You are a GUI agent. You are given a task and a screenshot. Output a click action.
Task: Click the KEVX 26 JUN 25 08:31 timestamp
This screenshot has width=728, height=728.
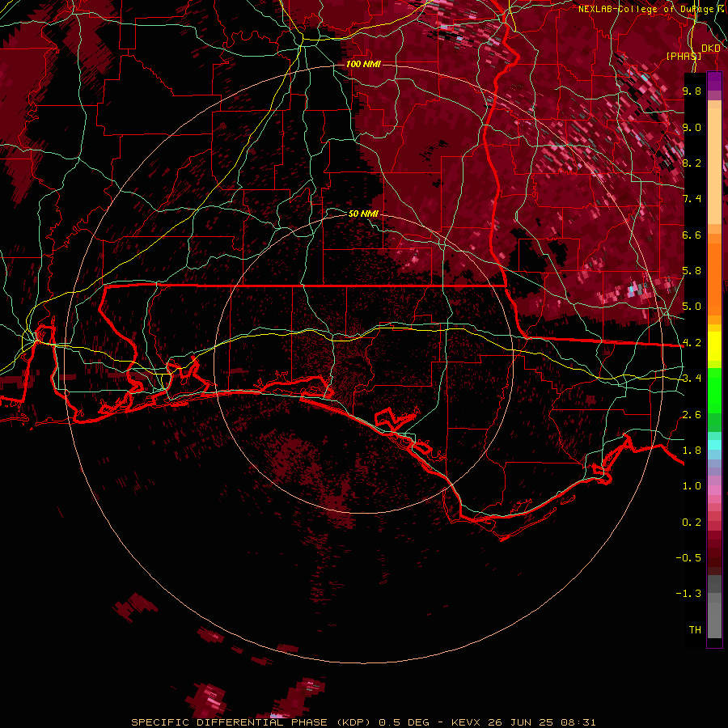tap(523, 722)
